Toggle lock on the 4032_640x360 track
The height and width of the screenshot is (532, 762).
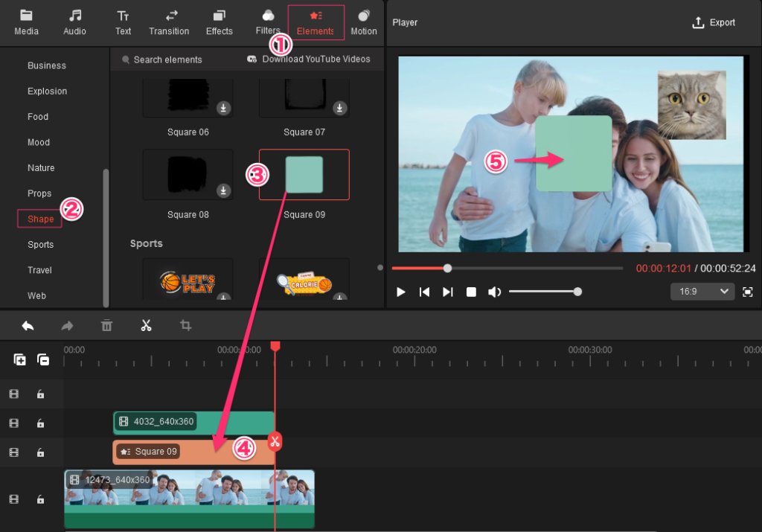click(x=40, y=423)
